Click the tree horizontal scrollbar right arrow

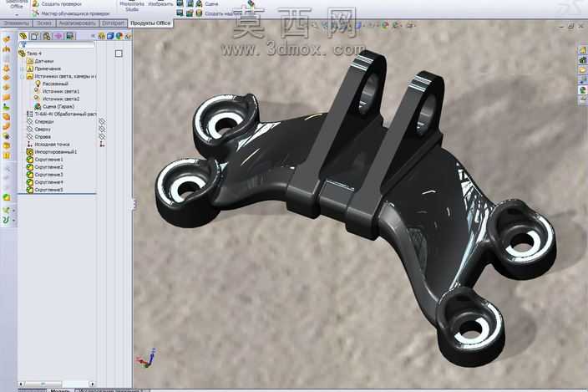tap(92, 384)
